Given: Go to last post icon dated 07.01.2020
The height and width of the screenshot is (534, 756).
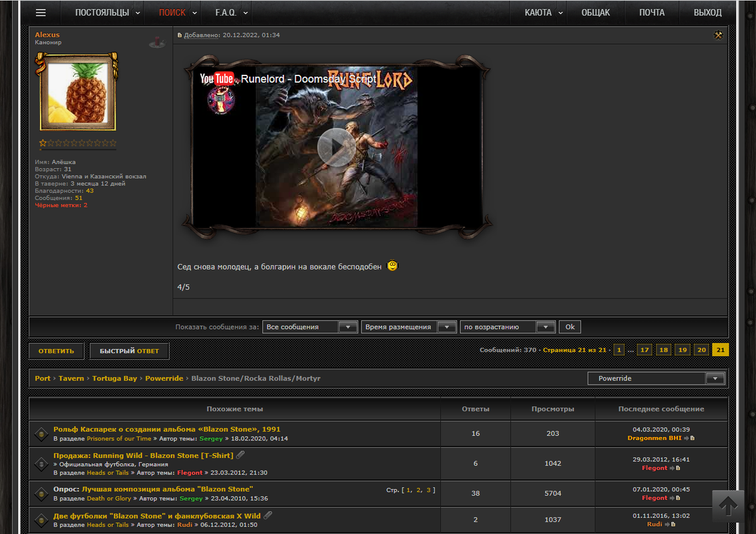Looking at the screenshot, I should point(675,498).
